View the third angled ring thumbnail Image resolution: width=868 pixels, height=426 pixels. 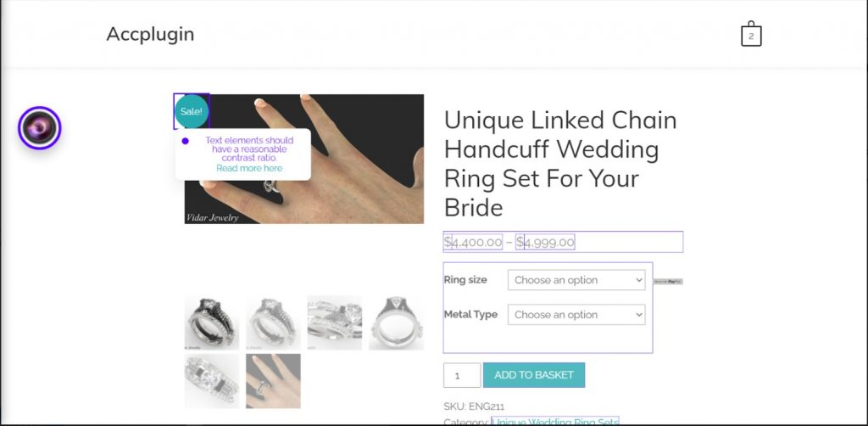[334, 323]
